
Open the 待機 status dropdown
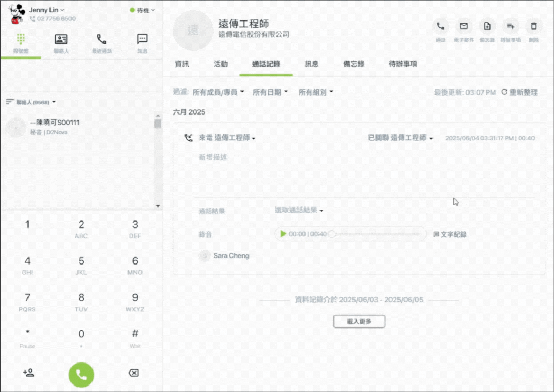[143, 10]
